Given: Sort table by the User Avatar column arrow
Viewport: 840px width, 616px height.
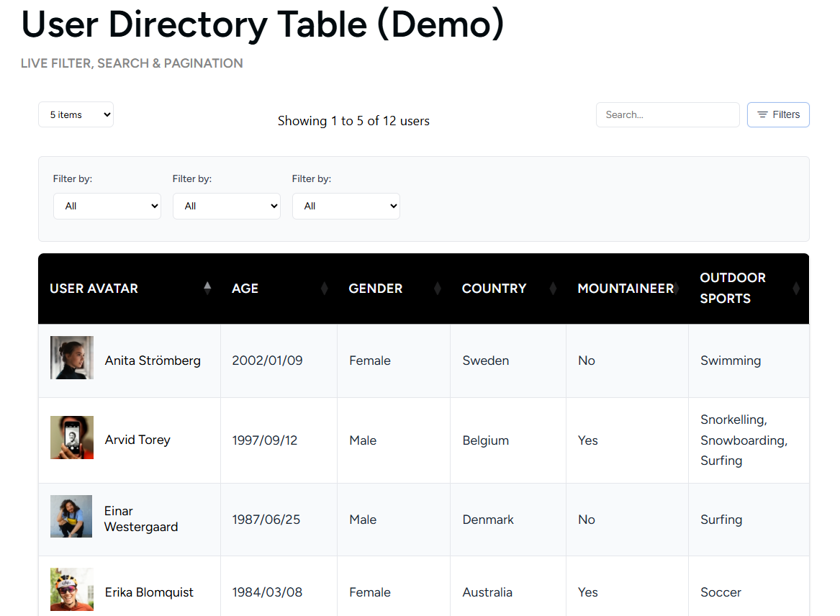Looking at the screenshot, I should point(208,288).
